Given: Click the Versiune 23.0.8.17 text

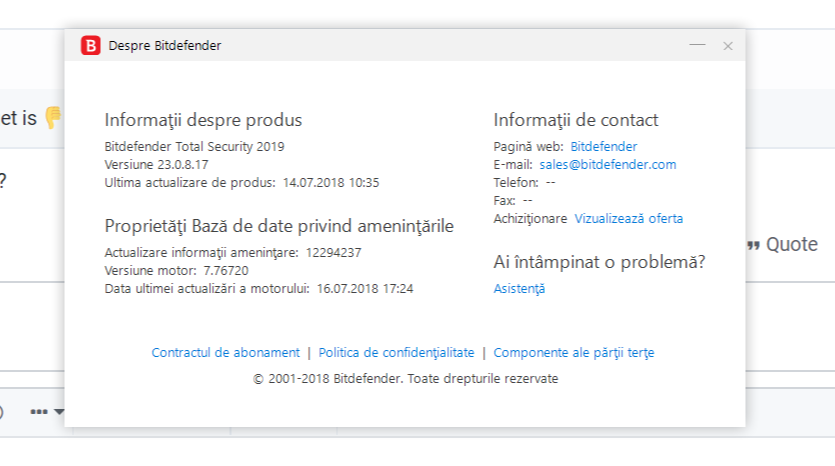Looking at the screenshot, I should click(156, 165).
